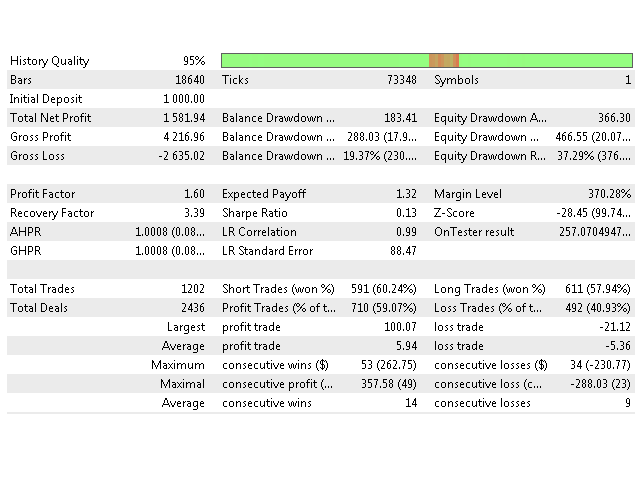Click the Recovery Factor value 3.39
The width and height of the screenshot is (640, 480).
click(x=194, y=213)
